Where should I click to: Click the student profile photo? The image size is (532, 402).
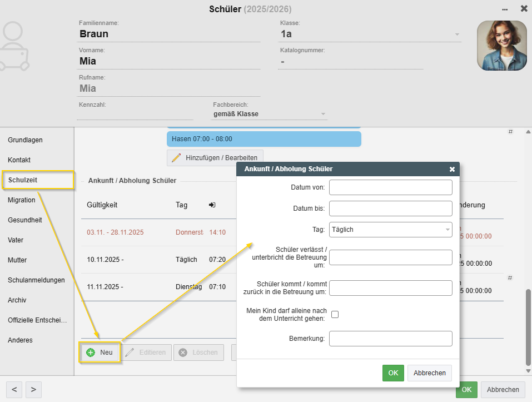501,46
